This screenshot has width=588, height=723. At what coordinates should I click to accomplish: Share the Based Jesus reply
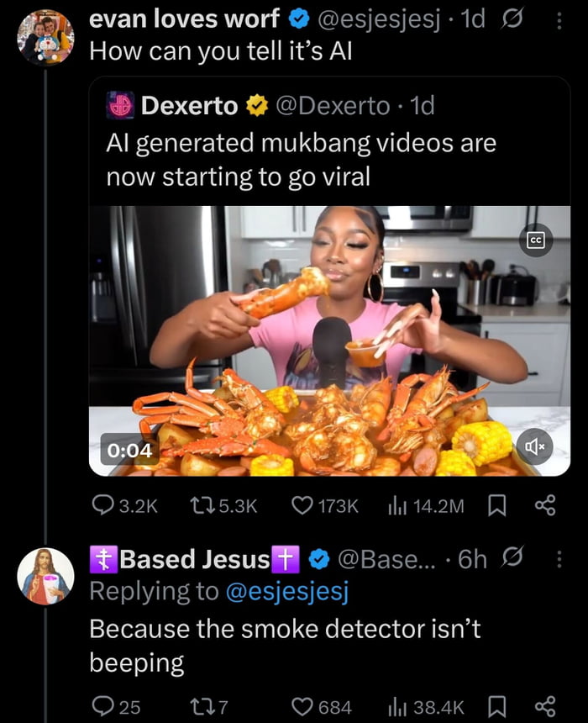tap(545, 706)
